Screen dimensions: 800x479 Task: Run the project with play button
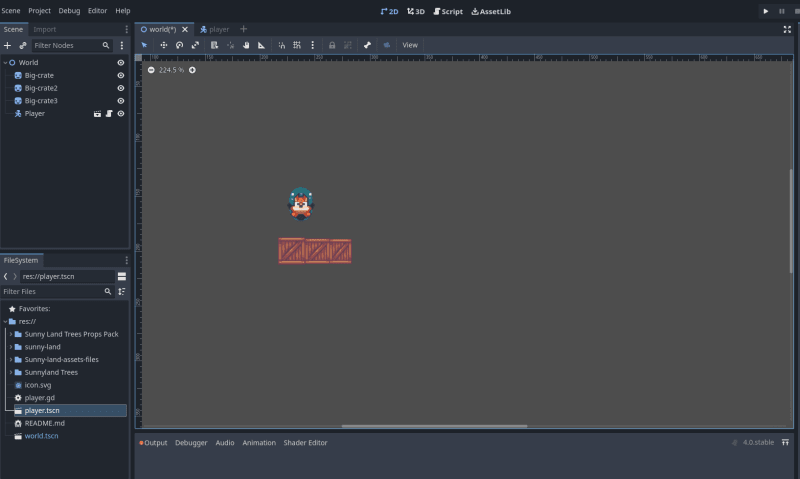[x=766, y=11]
